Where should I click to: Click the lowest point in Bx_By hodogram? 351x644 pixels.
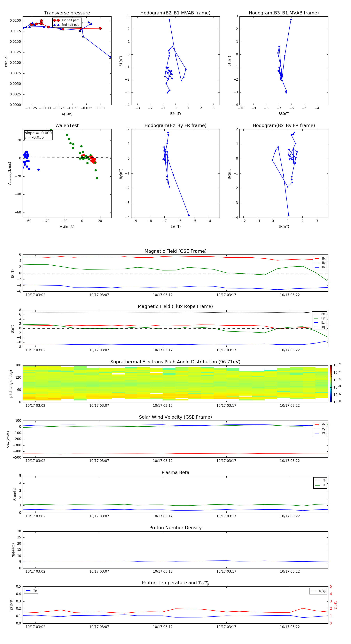click(289, 215)
